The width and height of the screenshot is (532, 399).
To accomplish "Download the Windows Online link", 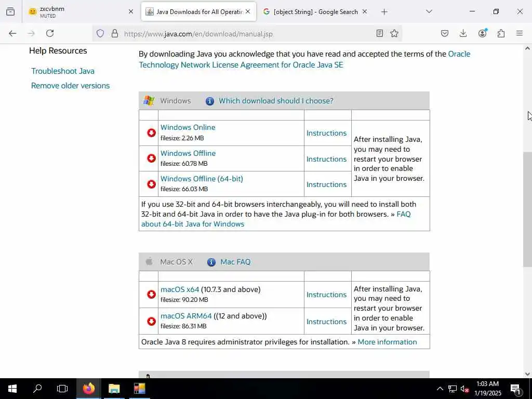I will click(188, 127).
